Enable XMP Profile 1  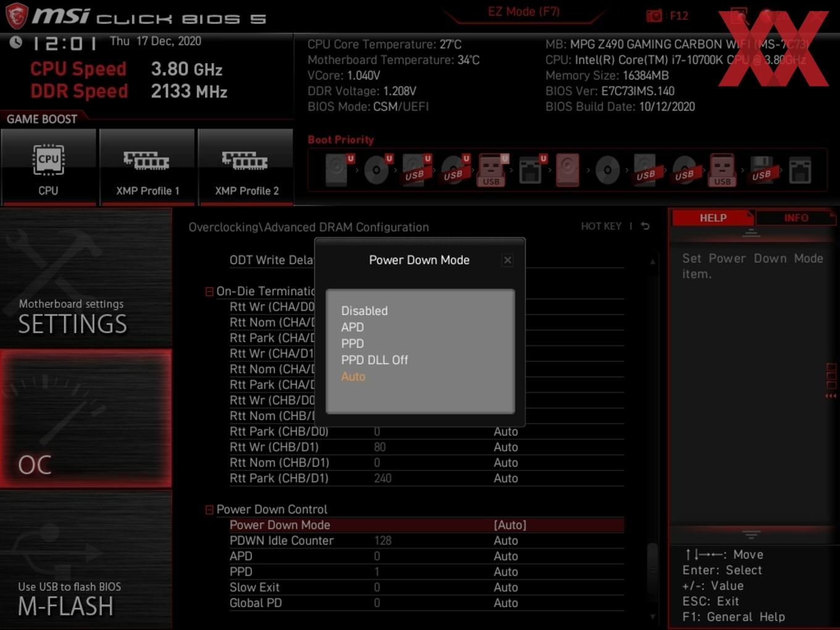pos(147,167)
